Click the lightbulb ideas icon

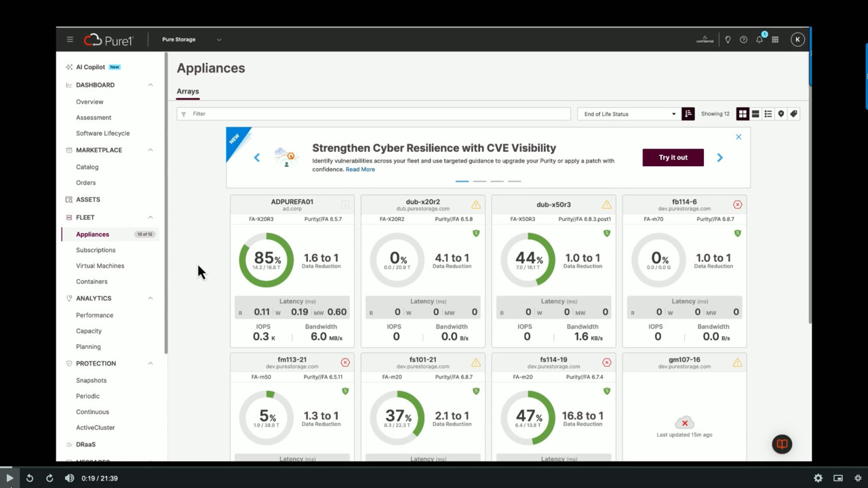click(x=728, y=39)
